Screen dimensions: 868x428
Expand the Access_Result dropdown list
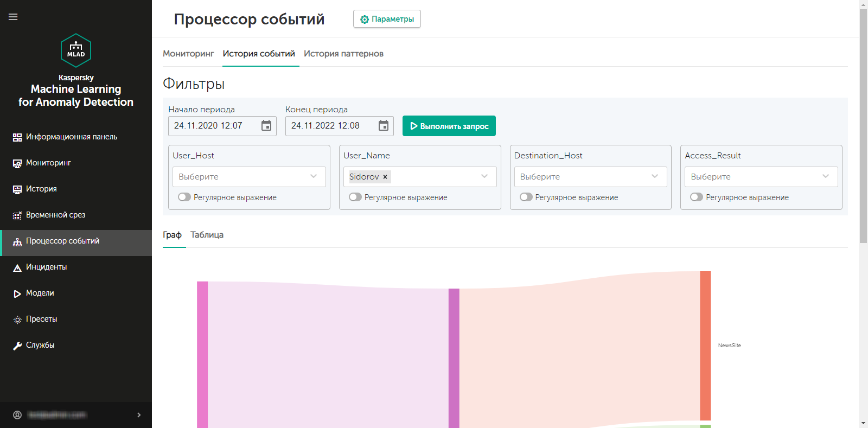pyautogui.click(x=825, y=176)
